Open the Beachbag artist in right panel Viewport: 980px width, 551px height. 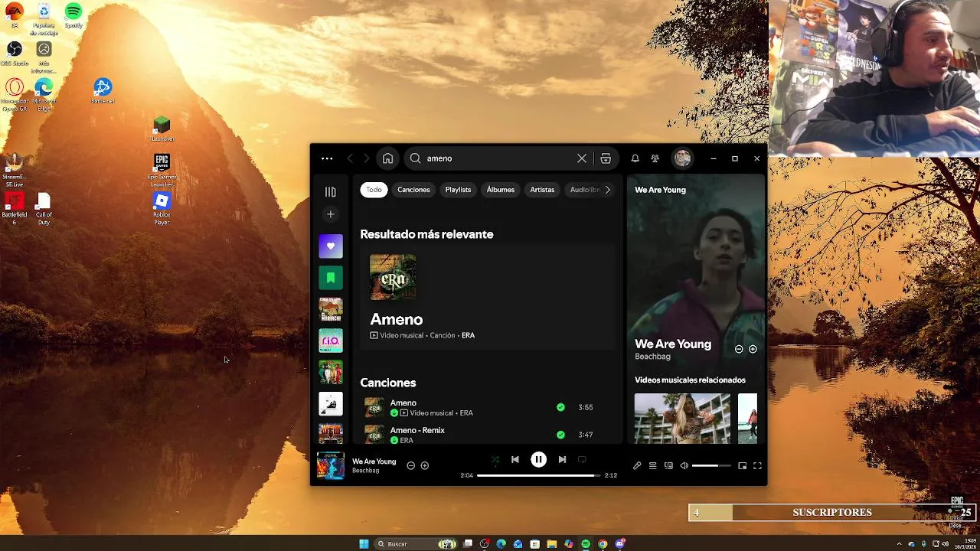[652, 357]
